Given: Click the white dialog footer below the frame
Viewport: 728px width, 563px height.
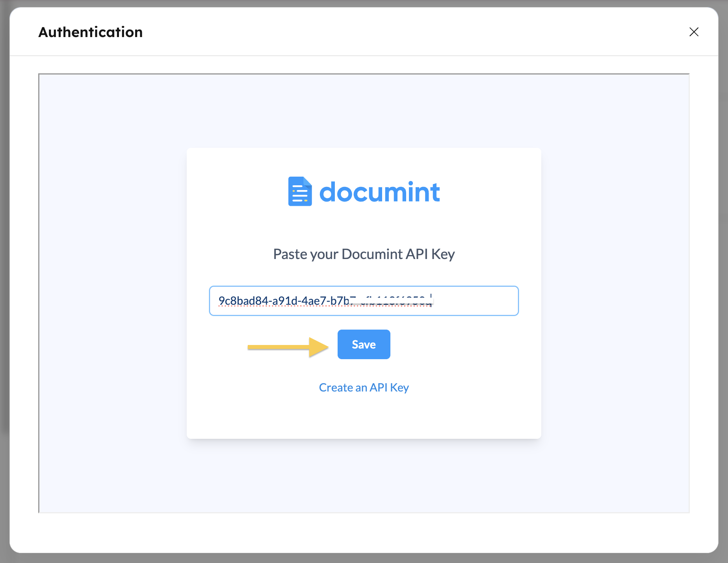Looking at the screenshot, I should pyautogui.click(x=364, y=532).
